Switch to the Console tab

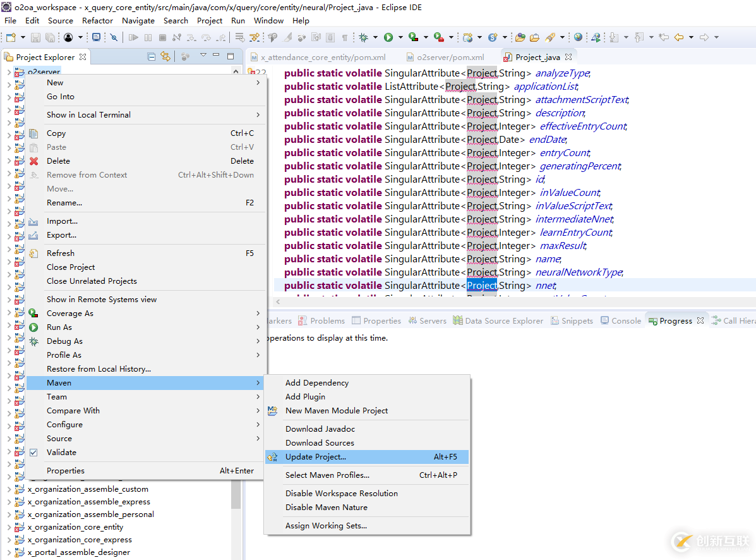point(625,321)
